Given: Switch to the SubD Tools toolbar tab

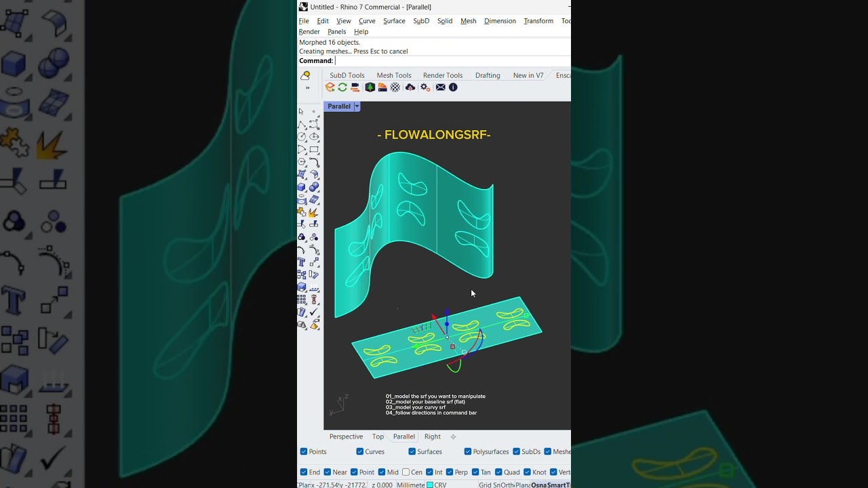Looking at the screenshot, I should coord(347,75).
